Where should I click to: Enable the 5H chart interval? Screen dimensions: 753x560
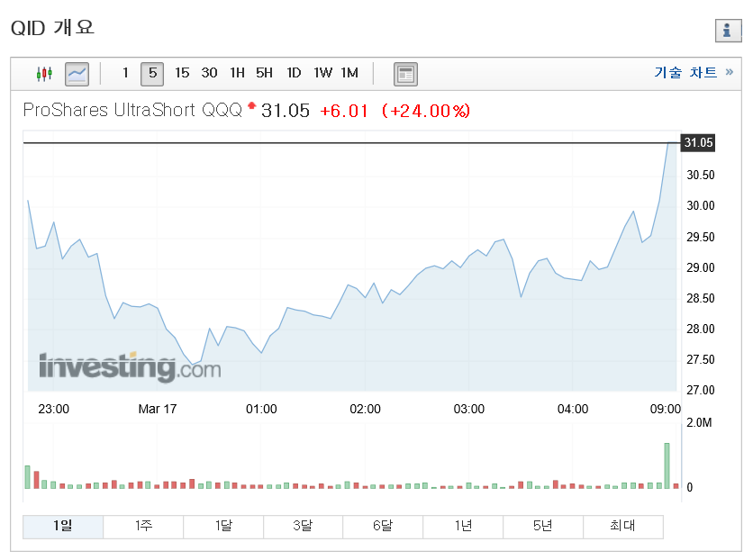(264, 73)
